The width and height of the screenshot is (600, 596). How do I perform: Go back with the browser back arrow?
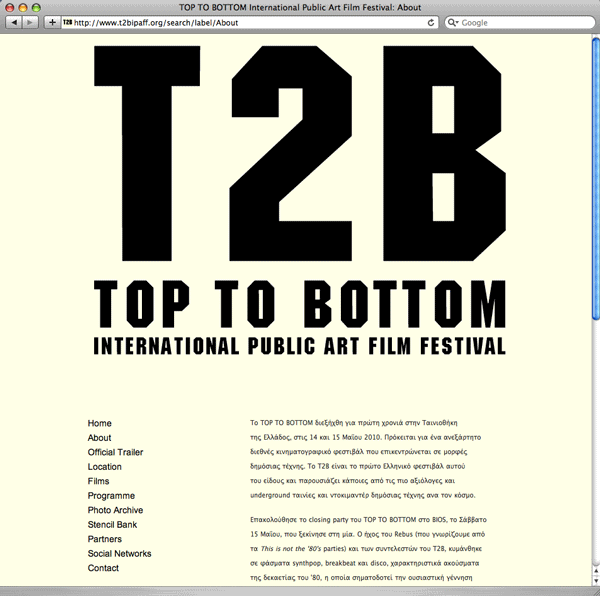click(x=14, y=23)
